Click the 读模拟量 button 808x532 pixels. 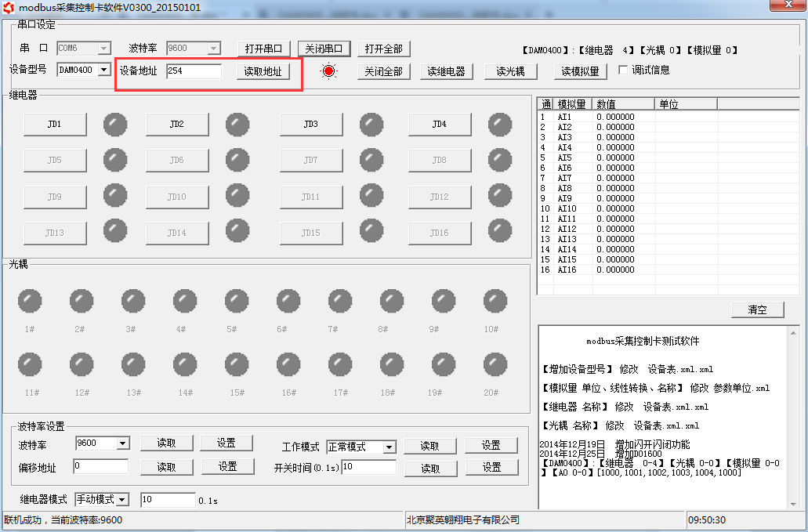[x=580, y=71]
